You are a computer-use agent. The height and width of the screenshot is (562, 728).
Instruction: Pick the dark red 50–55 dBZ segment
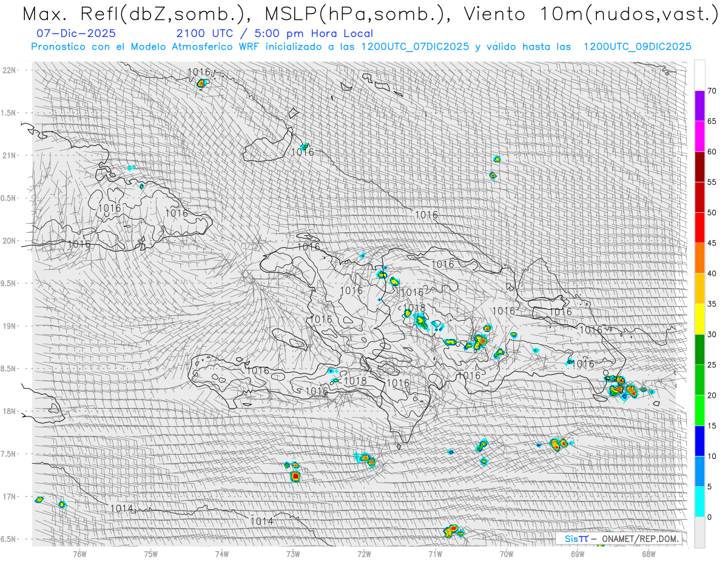click(699, 197)
